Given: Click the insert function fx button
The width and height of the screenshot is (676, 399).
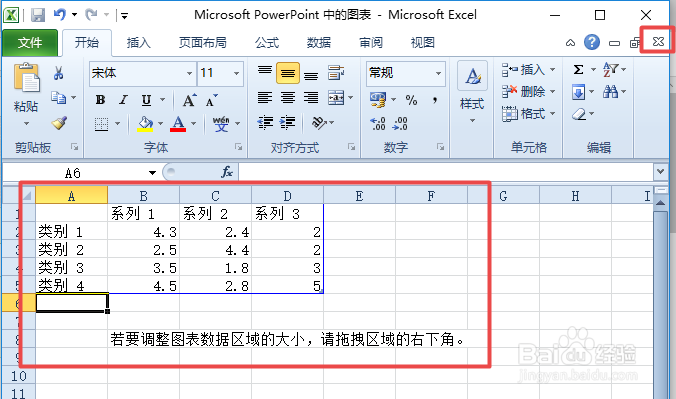Looking at the screenshot, I should [x=227, y=173].
